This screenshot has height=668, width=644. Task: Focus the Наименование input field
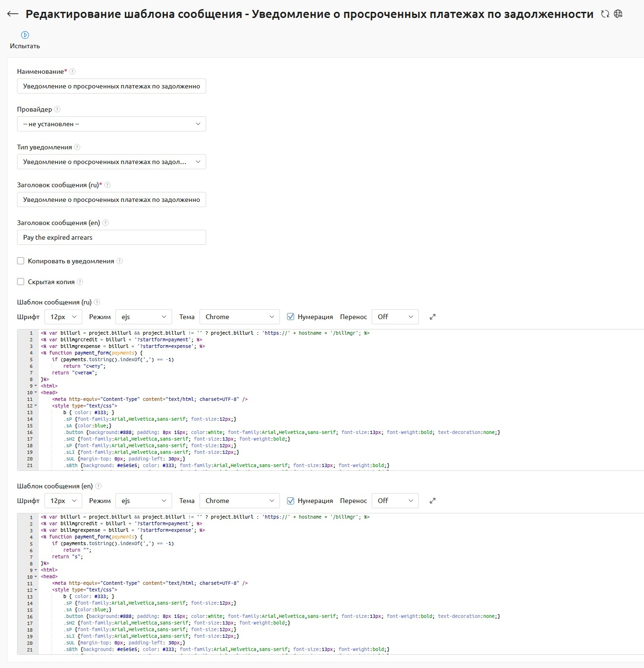click(x=112, y=86)
